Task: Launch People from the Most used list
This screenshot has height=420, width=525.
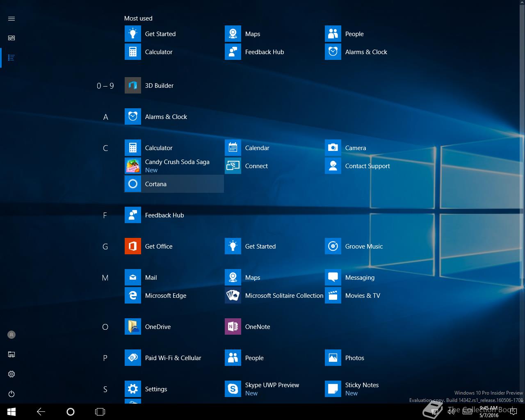Action: pos(374,34)
